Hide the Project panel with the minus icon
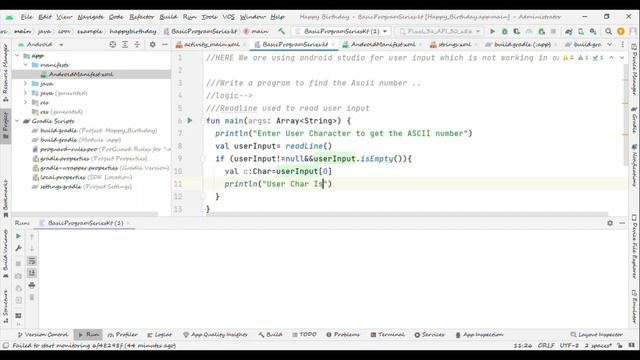 164,44
